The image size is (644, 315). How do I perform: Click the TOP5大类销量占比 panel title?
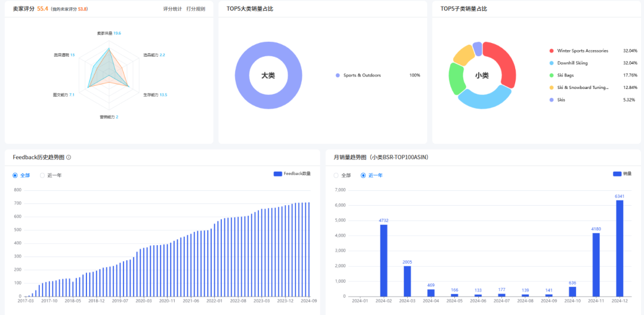point(250,8)
